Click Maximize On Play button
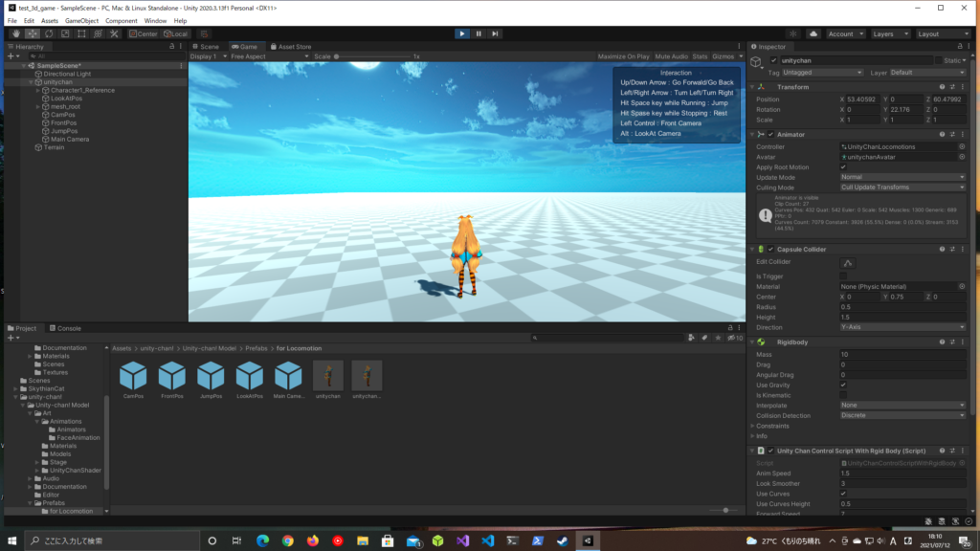The width and height of the screenshot is (980, 551). tap(623, 56)
